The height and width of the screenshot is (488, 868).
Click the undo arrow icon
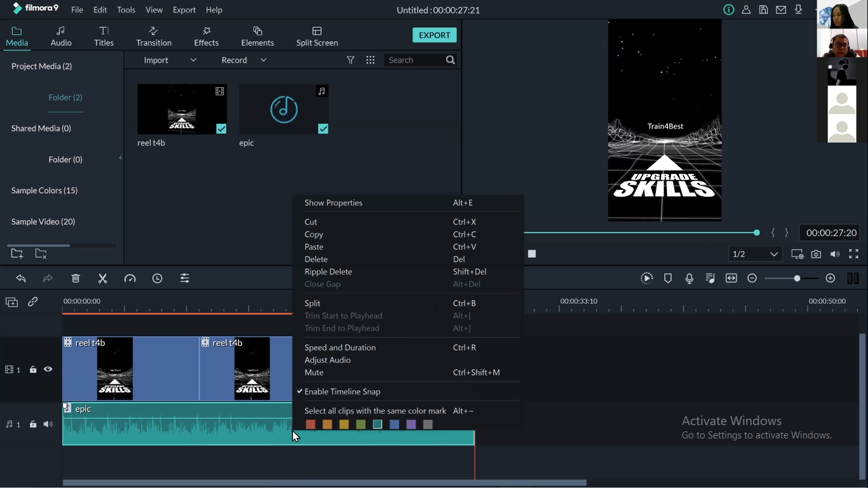(21, 278)
